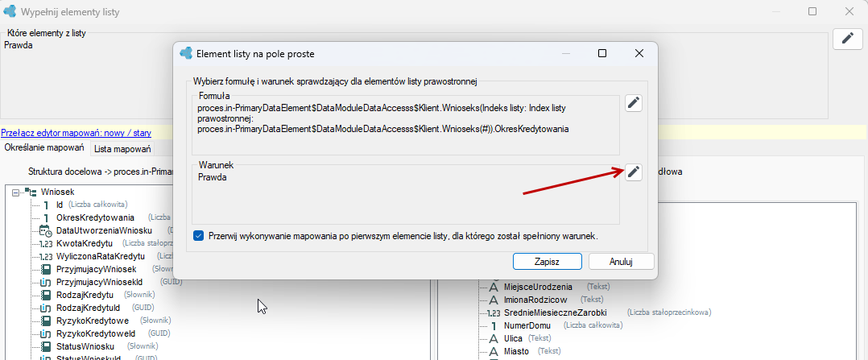Edit the Formuła with its pencil button
This screenshot has height=360, width=868.
coord(634,103)
